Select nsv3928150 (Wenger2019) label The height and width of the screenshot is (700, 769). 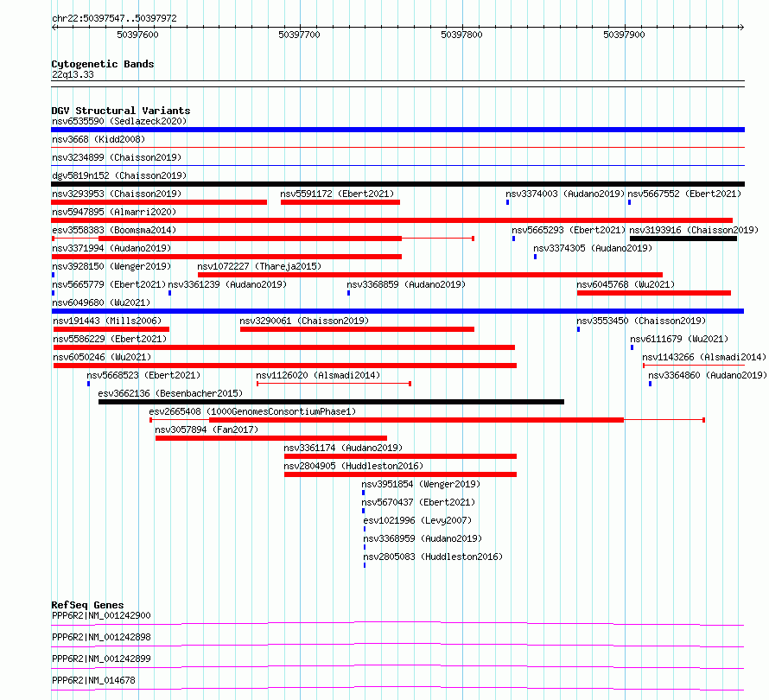point(111,266)
